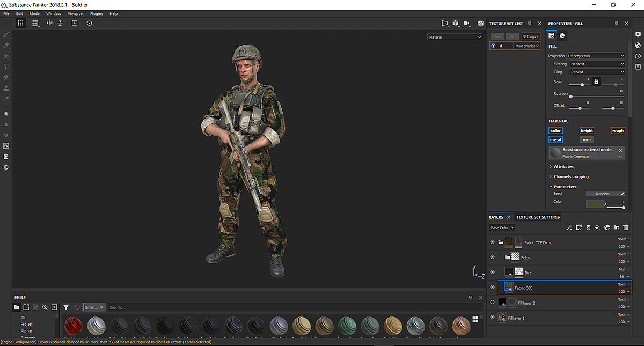Click the Random seed button
644x346 pixels.
point(602,194)
